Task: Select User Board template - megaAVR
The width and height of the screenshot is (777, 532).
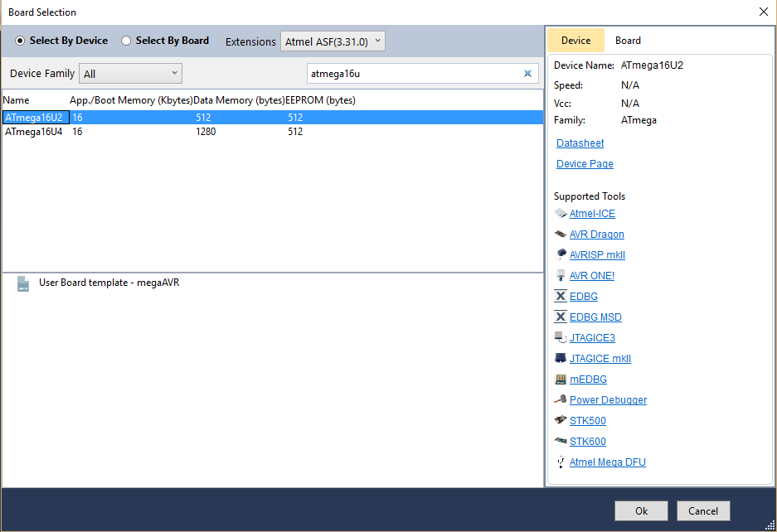Action: 109,283
